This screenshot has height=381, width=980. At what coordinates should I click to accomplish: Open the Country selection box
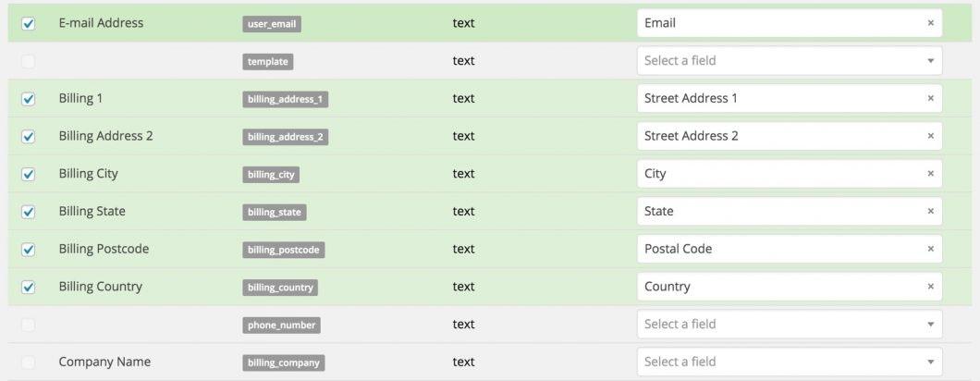pos(777,287)
